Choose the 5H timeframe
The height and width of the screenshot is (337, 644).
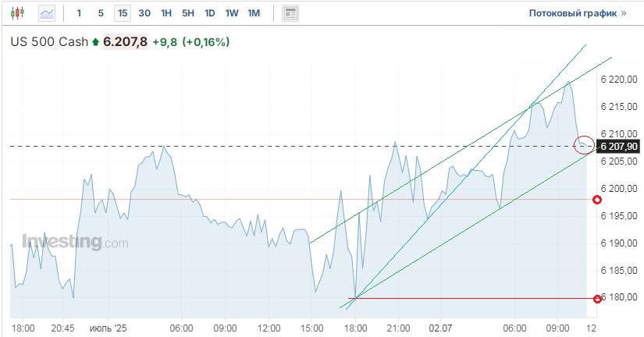[x=188, y=13]
